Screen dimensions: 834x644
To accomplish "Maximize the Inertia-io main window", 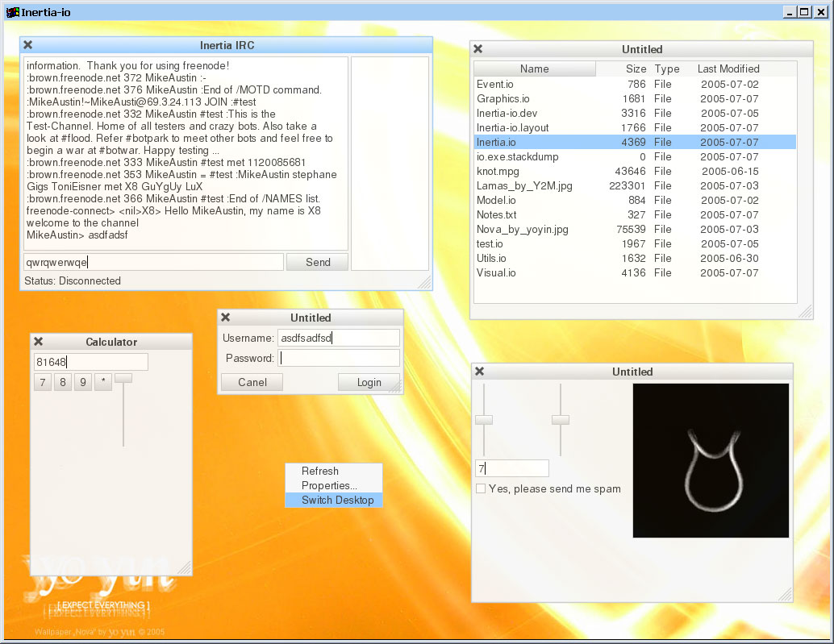I will click(804, 12).
